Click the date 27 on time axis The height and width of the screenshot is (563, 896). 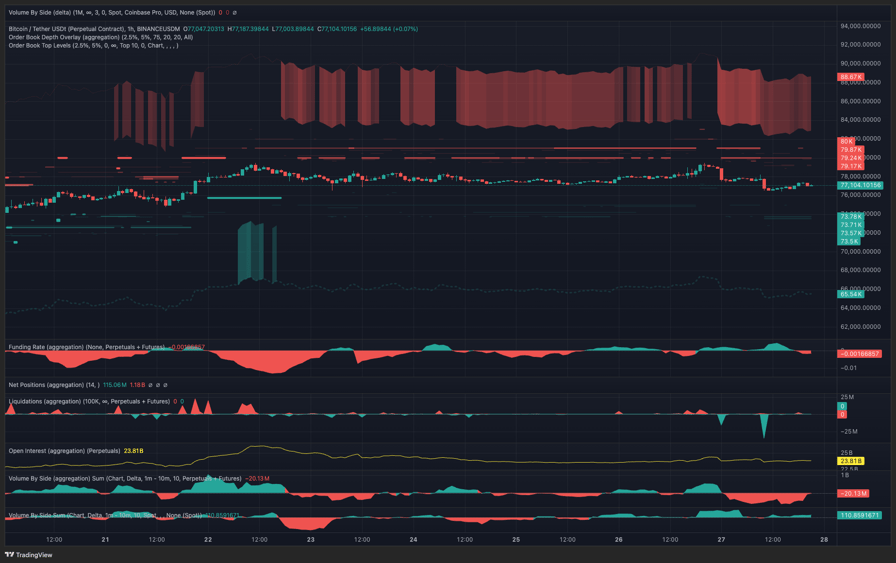tap(721, 540)
